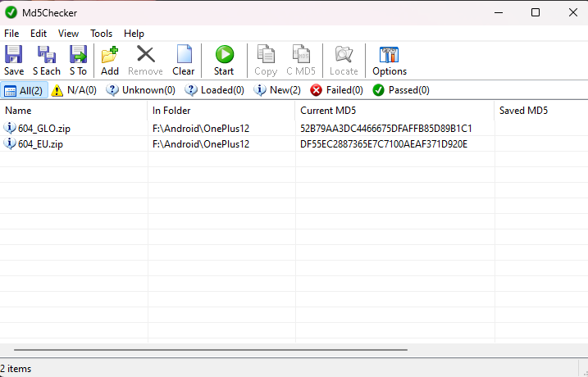The height and width of the screenshot is (377, 588).
Task: Click the Remove X icon
Action: pyautogui.click(x=145, y=54)
